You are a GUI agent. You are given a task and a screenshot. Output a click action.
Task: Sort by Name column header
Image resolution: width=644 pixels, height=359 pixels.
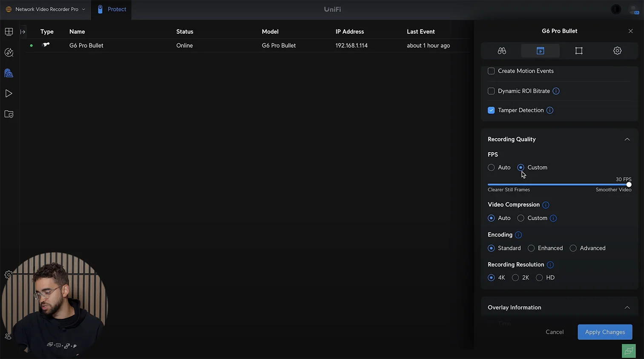(x=77, y=31)
